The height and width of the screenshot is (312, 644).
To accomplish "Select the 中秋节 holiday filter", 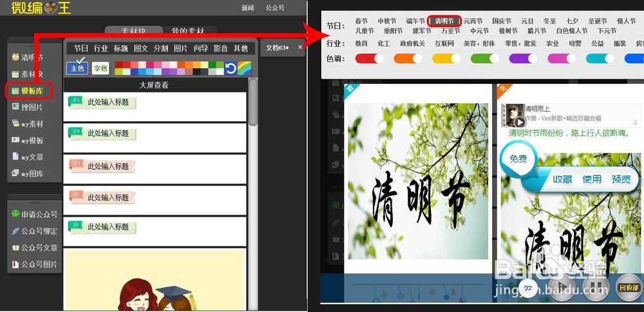I will coord(387,21).
